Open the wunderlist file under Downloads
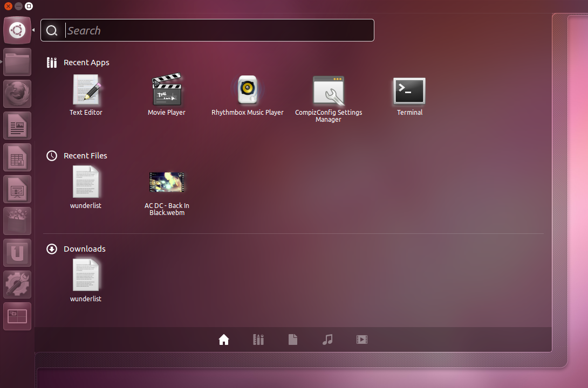588x388 pixels. [x=85, y=275]
